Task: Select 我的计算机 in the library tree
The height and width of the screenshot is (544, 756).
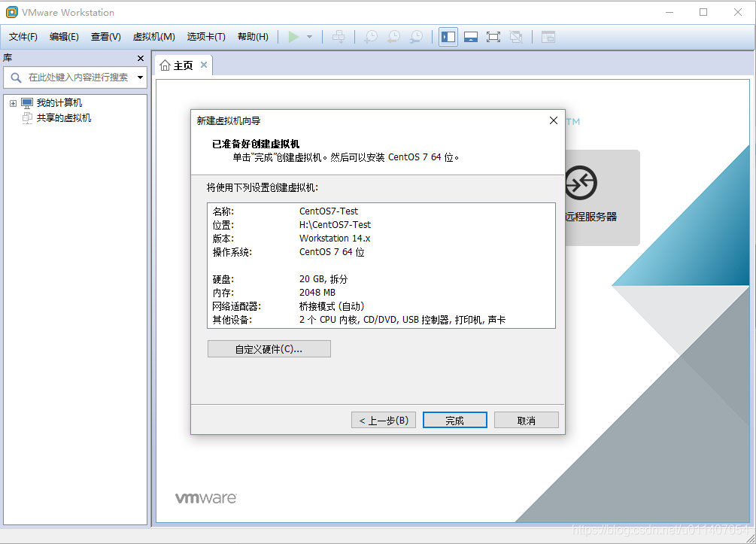Action: click(59, 103)
